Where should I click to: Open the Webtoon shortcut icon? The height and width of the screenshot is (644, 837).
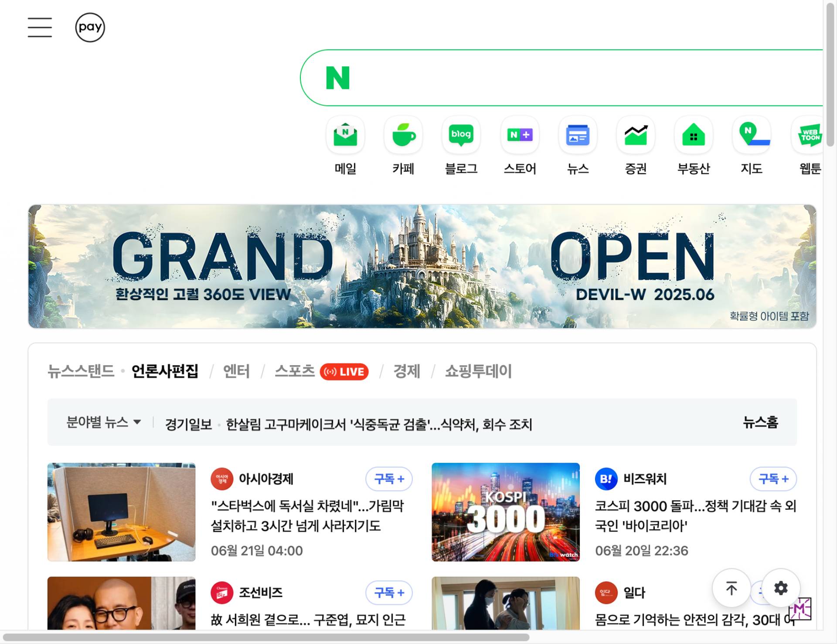point(809,135)
